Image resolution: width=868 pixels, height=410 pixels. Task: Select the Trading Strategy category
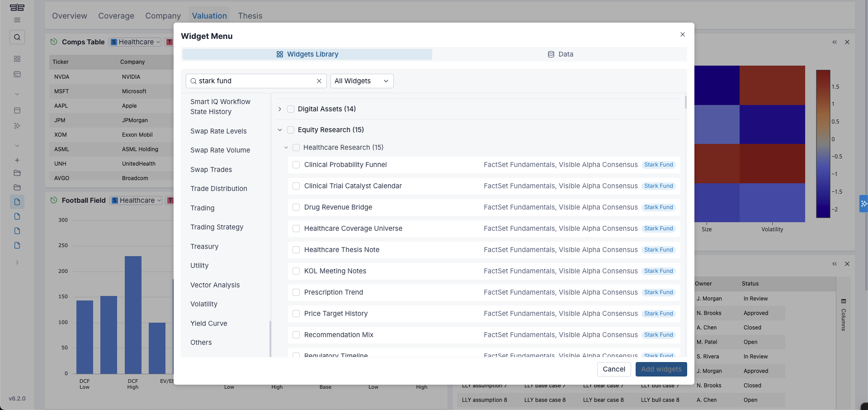tap(217, 227)
